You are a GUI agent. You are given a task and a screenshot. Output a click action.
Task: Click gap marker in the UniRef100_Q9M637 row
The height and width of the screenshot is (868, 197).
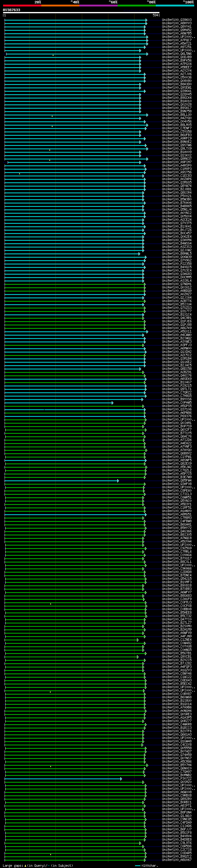[50, 160]
